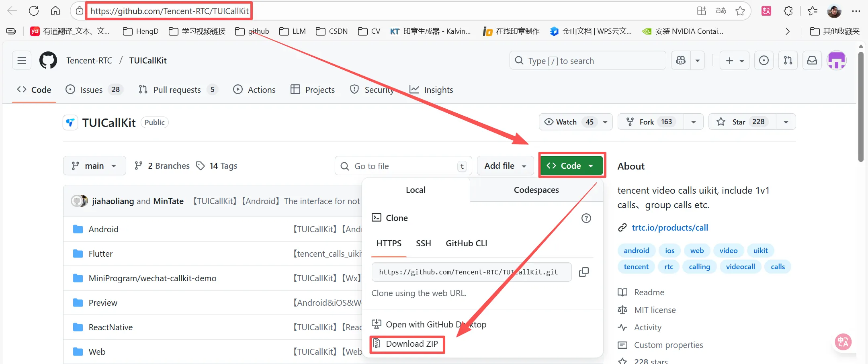Open the main branch selector dropdown
Screen dimensions: 868x364
(94, 166)
